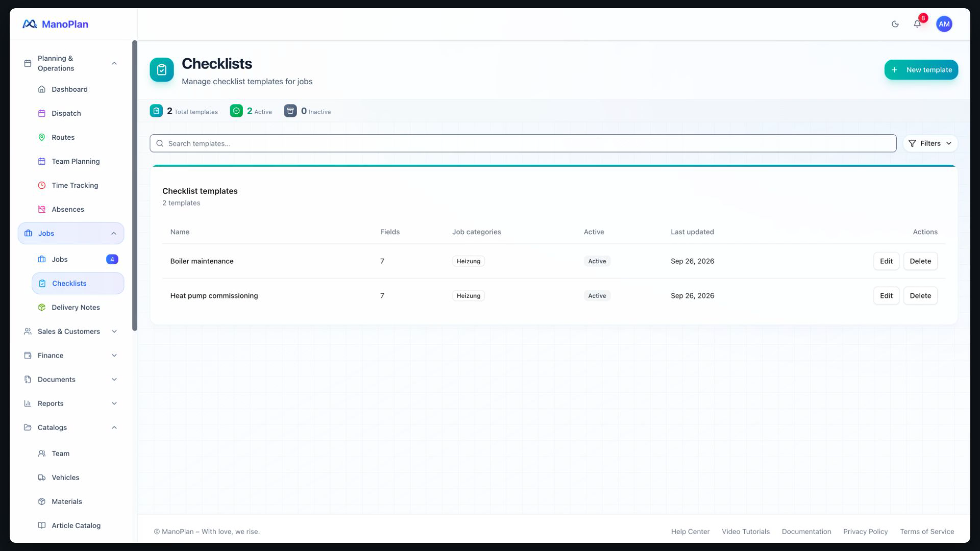The height and width of the screenshot is (551, 980).
Task: Click the Team people icon
Action: point(42,454)
